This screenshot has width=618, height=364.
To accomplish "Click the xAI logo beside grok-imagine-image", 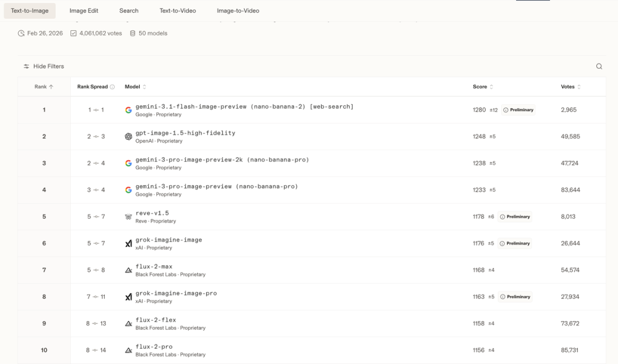I will (128, 244).
